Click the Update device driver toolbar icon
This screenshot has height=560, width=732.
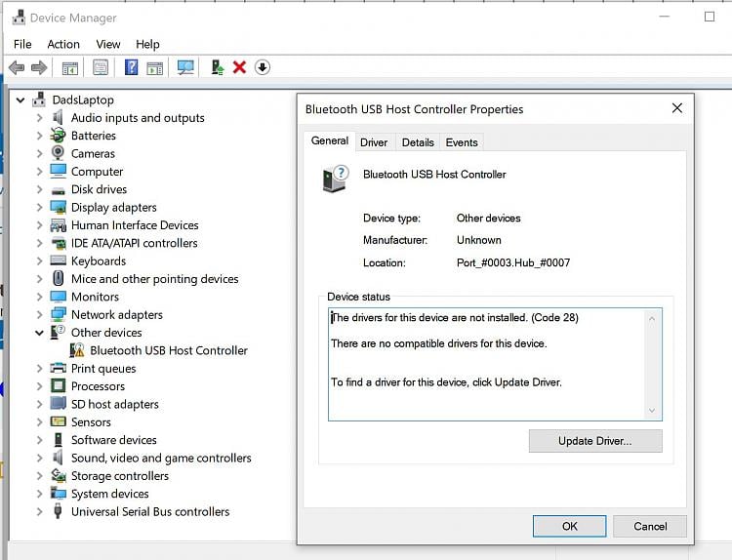click(x=217, y=67)
